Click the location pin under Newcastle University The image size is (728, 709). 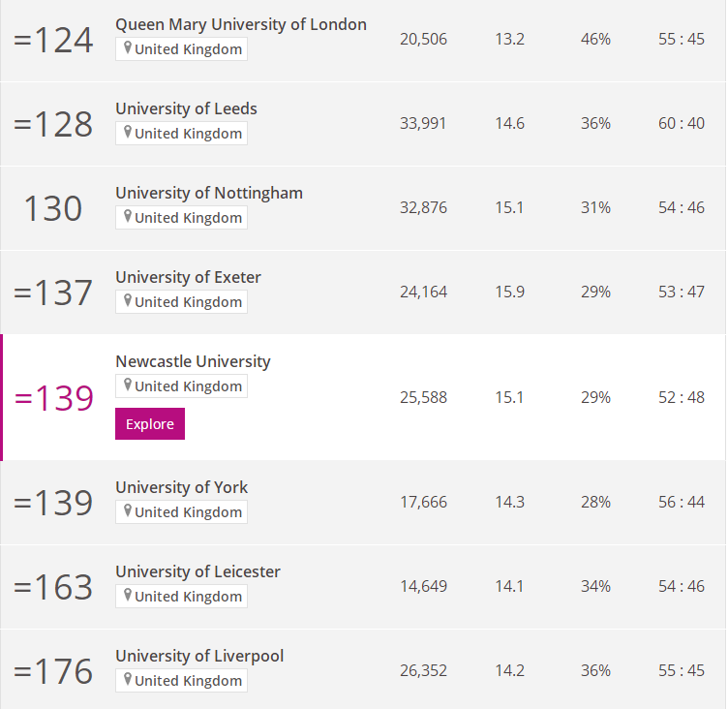click(127, 385)
